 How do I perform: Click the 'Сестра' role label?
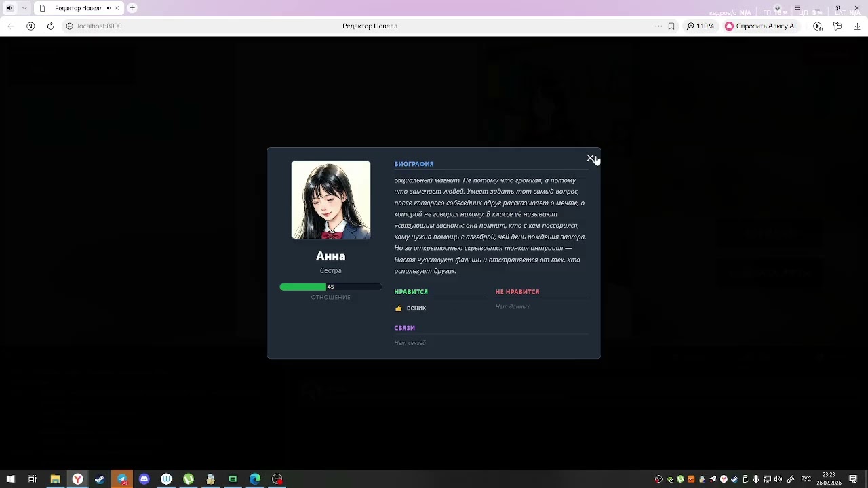pyautogui.click(x=331, y=271)
